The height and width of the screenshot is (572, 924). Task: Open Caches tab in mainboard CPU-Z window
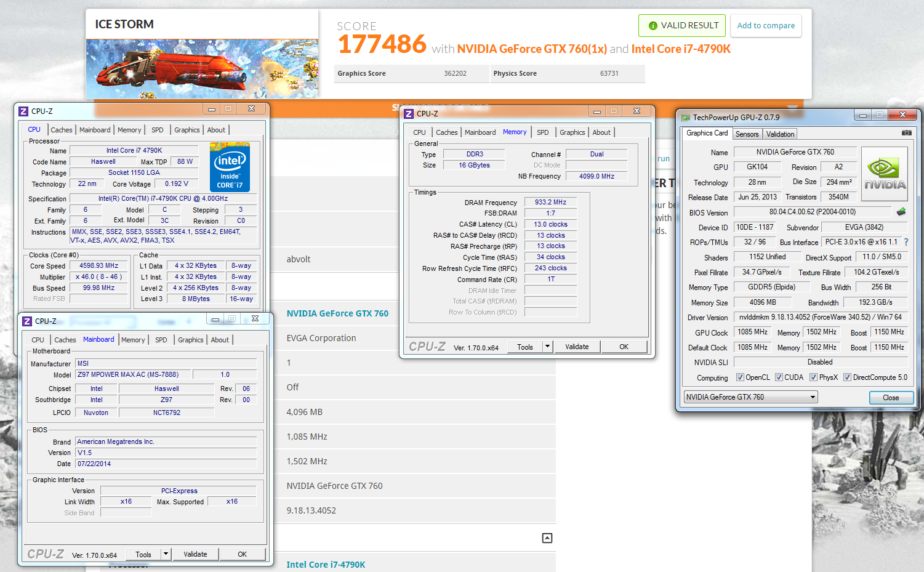[65, 340]
